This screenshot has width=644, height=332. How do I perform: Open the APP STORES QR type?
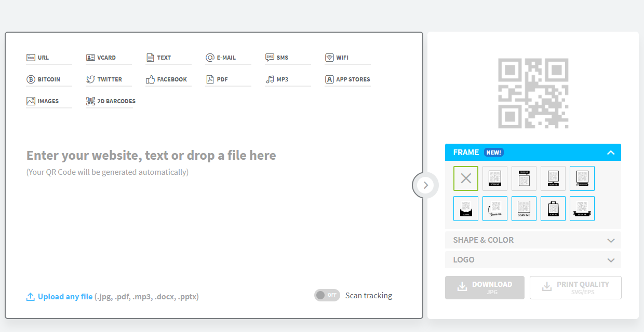tap(347, 79)
